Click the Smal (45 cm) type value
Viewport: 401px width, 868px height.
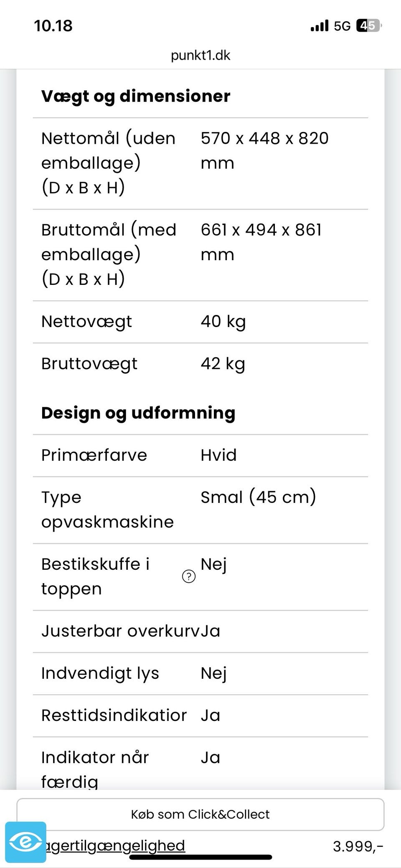(x=258, y=497)
